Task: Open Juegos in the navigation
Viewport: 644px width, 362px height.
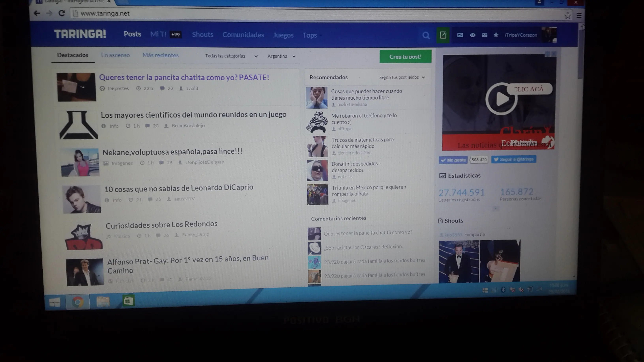Action: tap(283, 35)
